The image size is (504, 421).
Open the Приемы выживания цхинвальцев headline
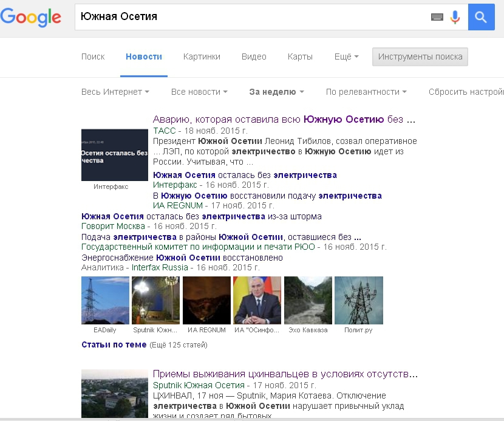(x=285, y=374)
